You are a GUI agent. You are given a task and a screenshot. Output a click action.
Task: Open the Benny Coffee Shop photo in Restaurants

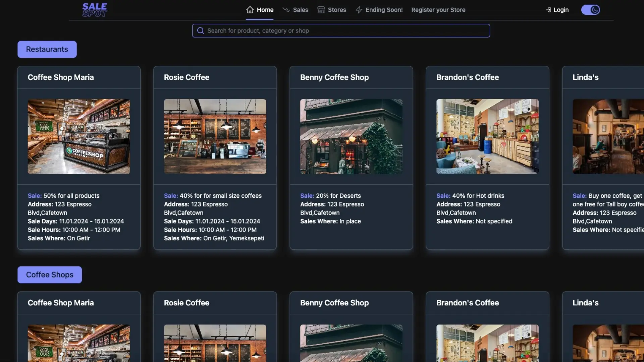(x=351, y=136)
